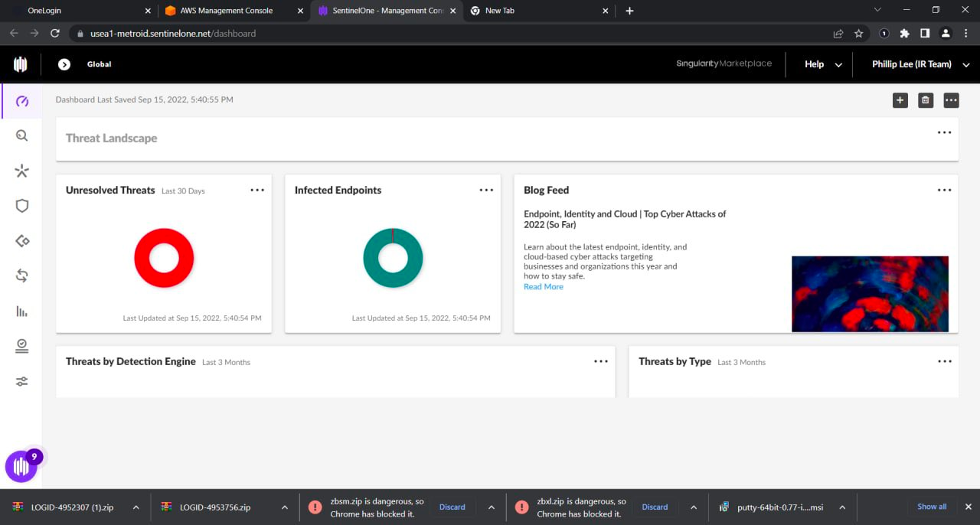Open the Sentinels section in the sidebar
The width and height of the screenshot is (980, 525).
pyautogui.click(x=21, y=171)
